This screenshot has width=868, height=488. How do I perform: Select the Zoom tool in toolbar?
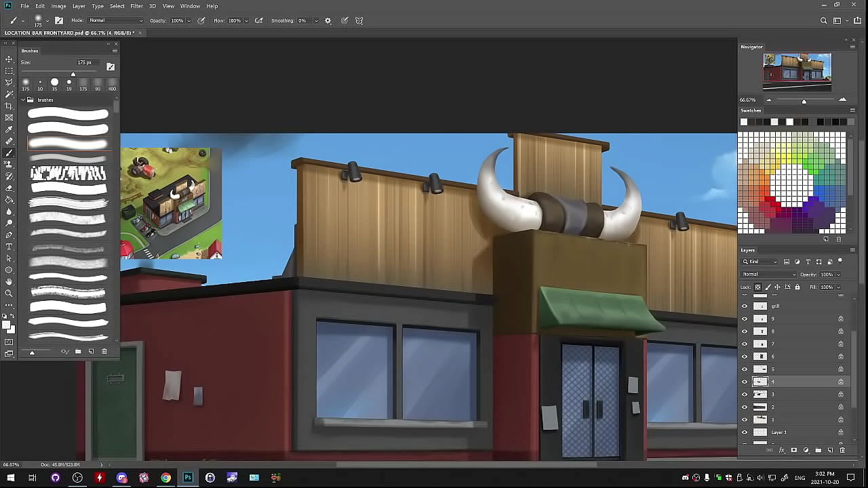click(9, 293)
